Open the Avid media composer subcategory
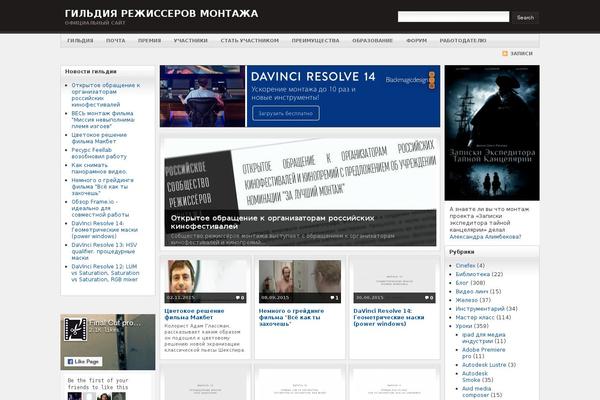Viewport: 600px width, 400px height. [x=476, y=392]
